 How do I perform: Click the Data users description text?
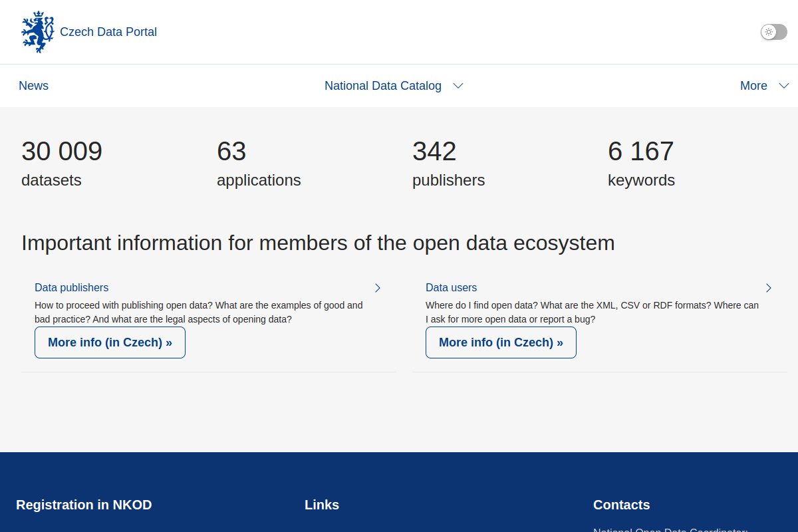592,313
